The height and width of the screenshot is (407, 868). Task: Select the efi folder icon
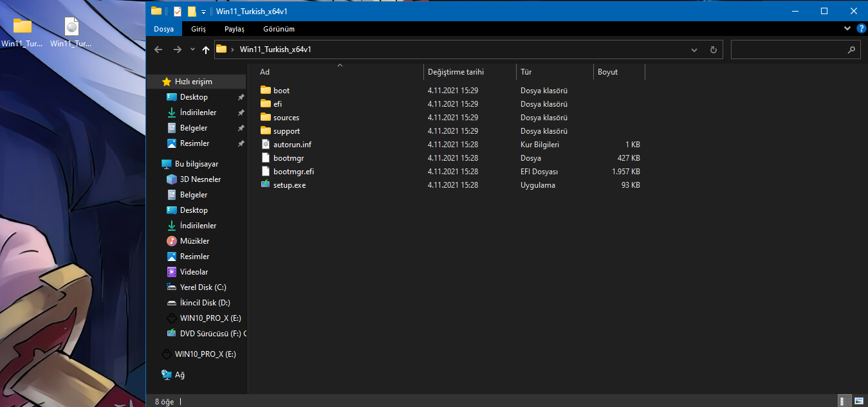(x=266, y=104)
